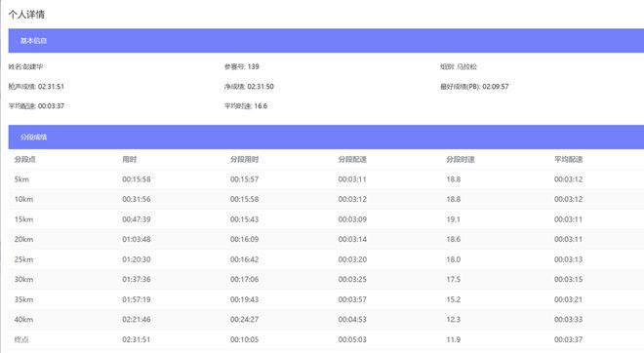Click the 分段时速 column header
This screenshot has width=644, height=353.
click(461, 159)
